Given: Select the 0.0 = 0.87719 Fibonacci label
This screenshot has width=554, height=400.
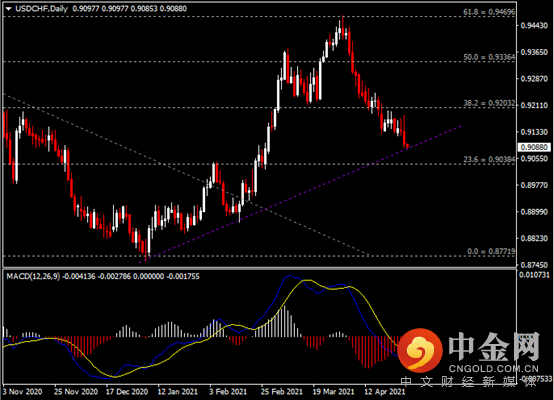Looking at the screenshot, I should [491, 252].
